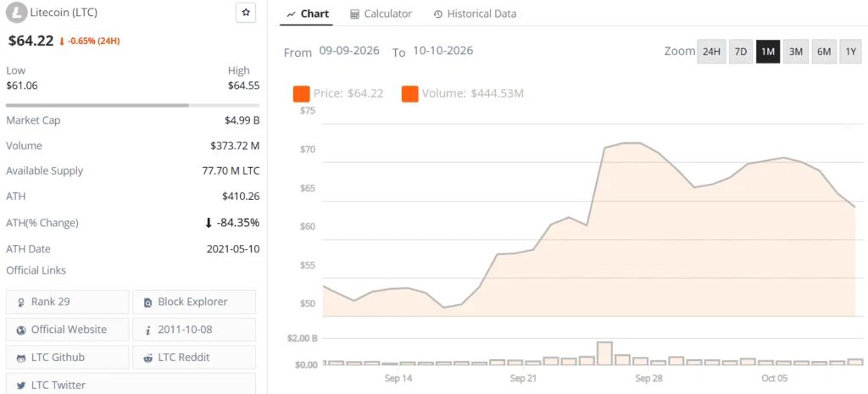
Task: Click the Market Cap value $4.99 B
Action: tap(242, 120)
